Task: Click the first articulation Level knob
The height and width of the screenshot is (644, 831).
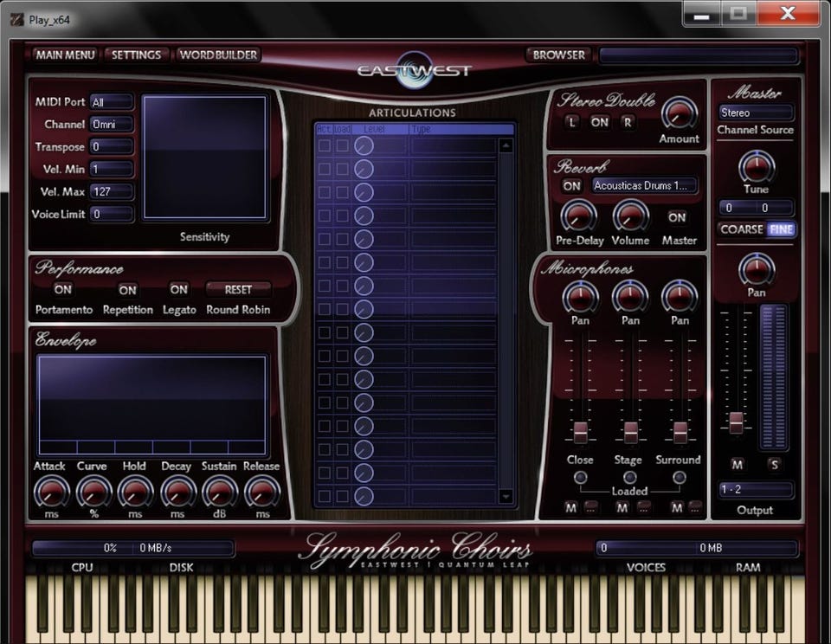Action: 364,145
